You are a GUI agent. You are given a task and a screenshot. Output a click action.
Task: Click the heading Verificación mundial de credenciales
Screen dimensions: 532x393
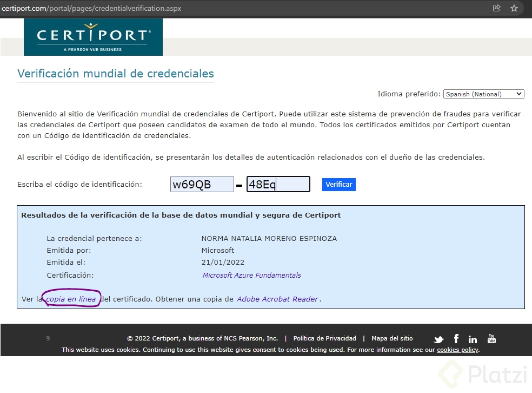(x=116, y=74)
